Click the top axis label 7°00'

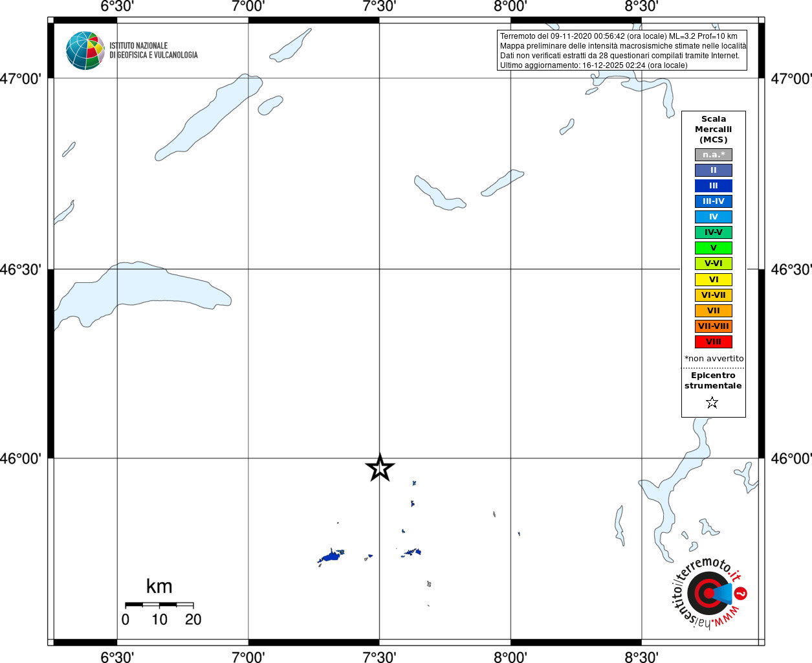248,6
